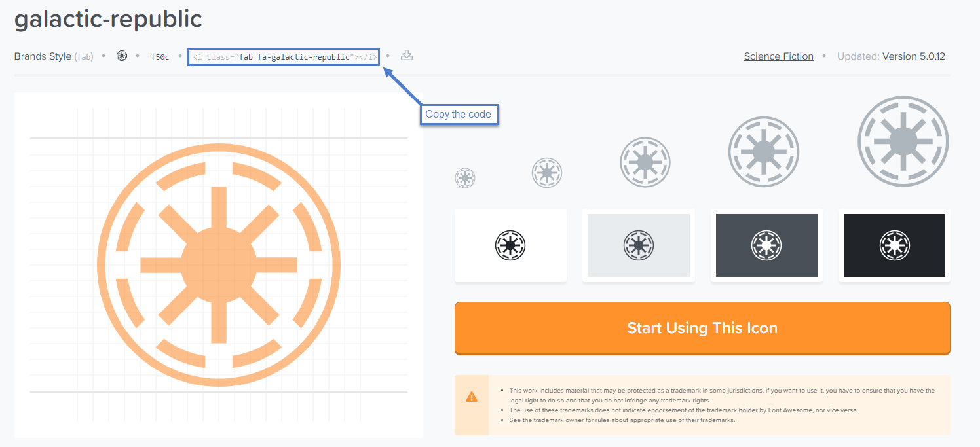Viewport: 980px width, 447px height.
Task: Copy the fab fa-galactic-republic HTML snippet
Action: (x=284, y=57)
